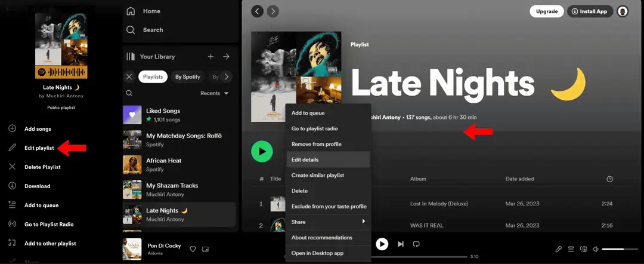Click the Home icon in sidebar
Image resolution: width=644 pixels, height=264 pixels.
tap(131, 11)
